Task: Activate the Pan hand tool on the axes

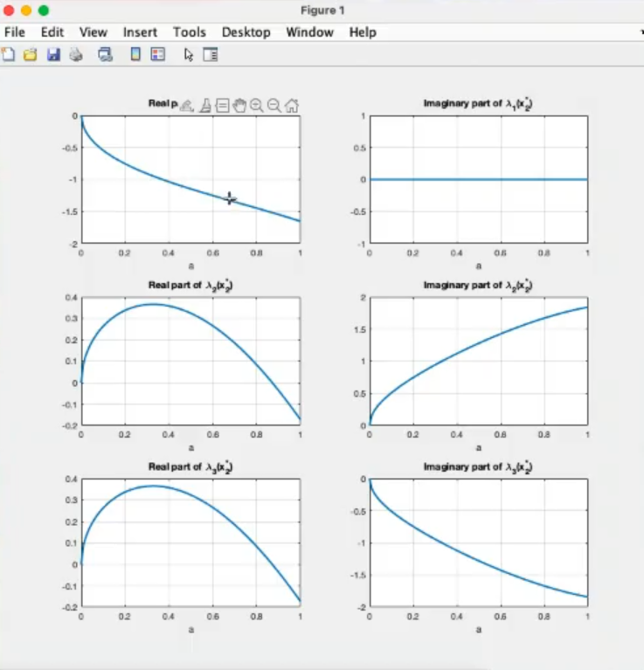Action: pos(239,106)
